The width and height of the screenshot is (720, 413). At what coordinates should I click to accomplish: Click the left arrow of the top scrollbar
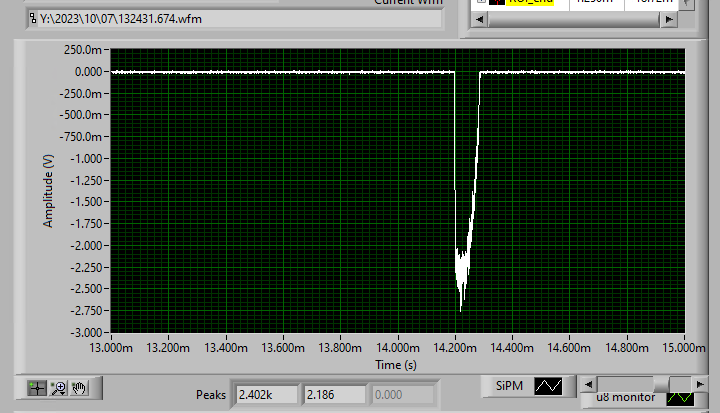tap(480, 19)
